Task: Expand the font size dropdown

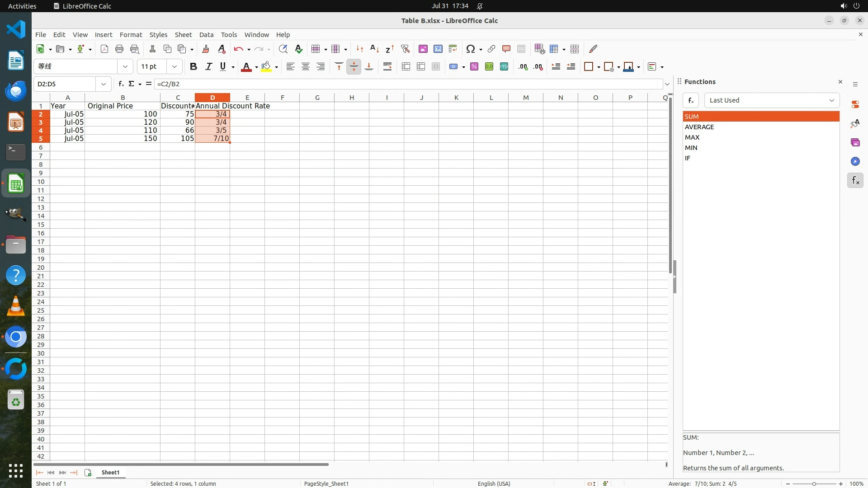Action: 175,66
